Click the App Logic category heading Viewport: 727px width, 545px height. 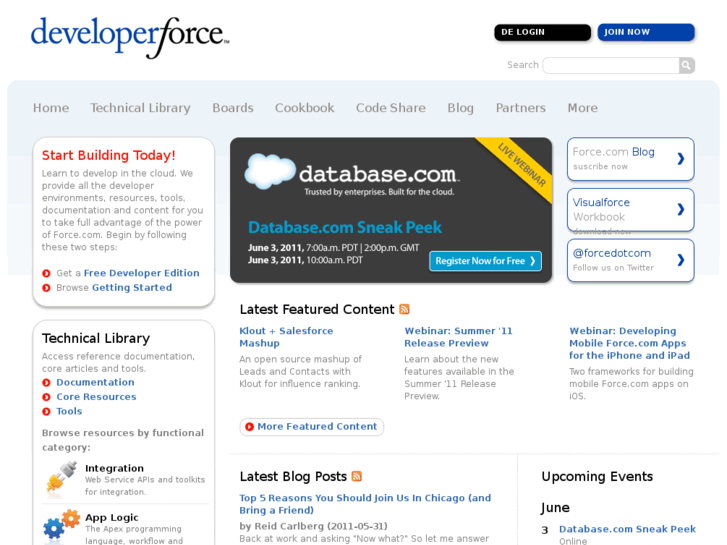coord(112,518)
